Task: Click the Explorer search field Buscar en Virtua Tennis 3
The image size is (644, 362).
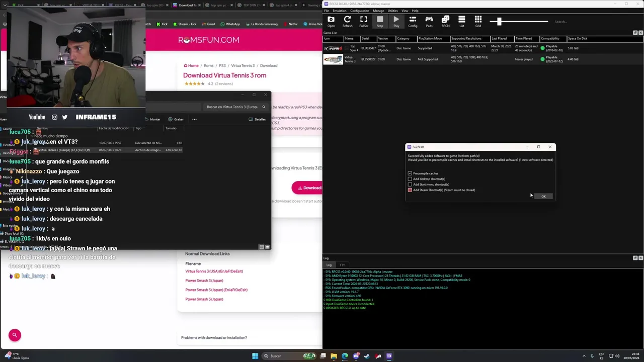Action: [235, 107]
